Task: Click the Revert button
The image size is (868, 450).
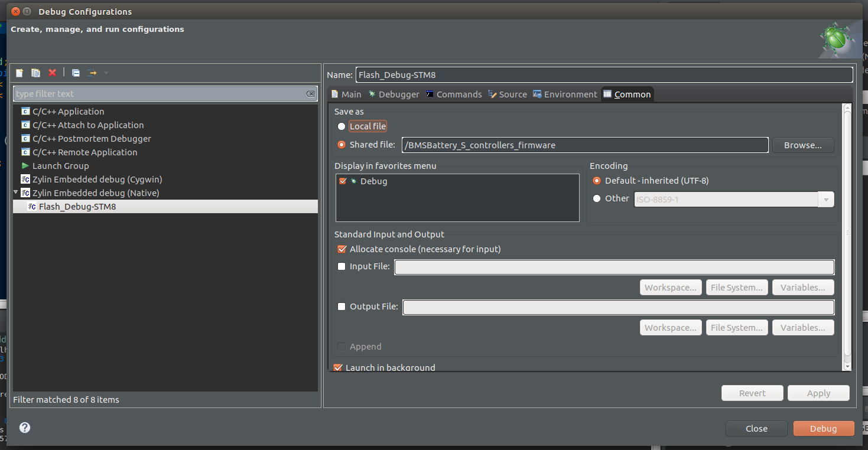Action: click(752, 393)
